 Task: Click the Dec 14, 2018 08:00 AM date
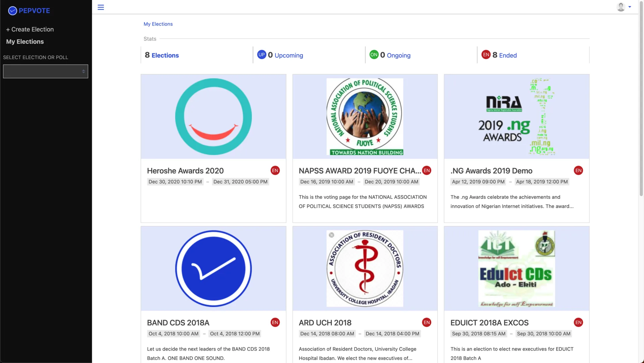(327, 334)
